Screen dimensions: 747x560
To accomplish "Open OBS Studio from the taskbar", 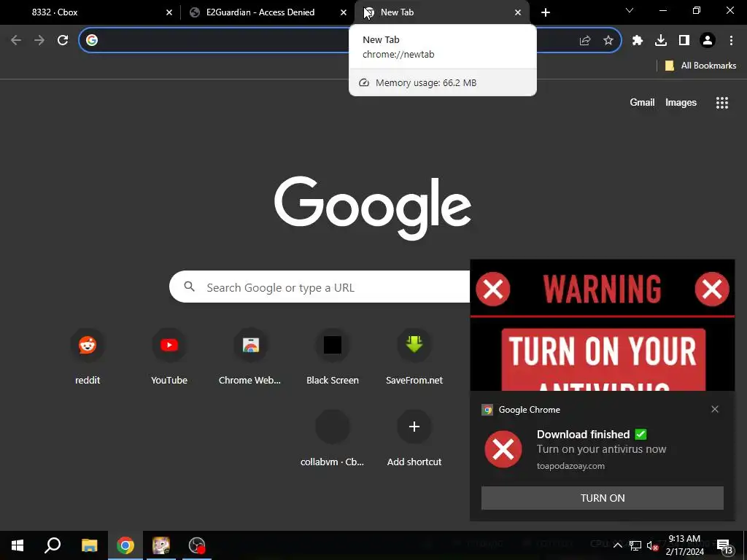I will coord(197,545).
